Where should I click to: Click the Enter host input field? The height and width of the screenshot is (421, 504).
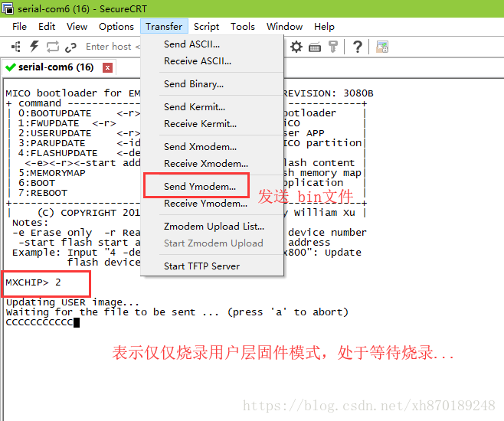(113, 47)
